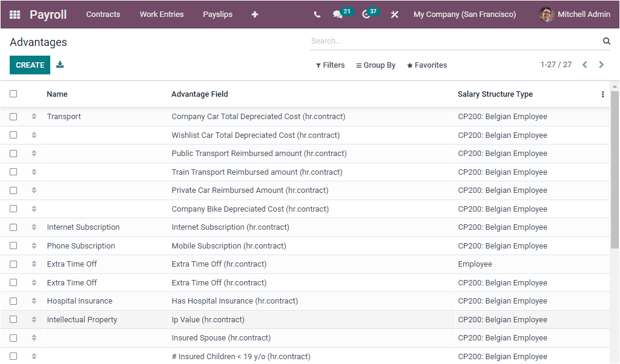Open activities showing 37 pending items
Image resolution: width=620 pixels, height=364 pixels.
[365, 14]
